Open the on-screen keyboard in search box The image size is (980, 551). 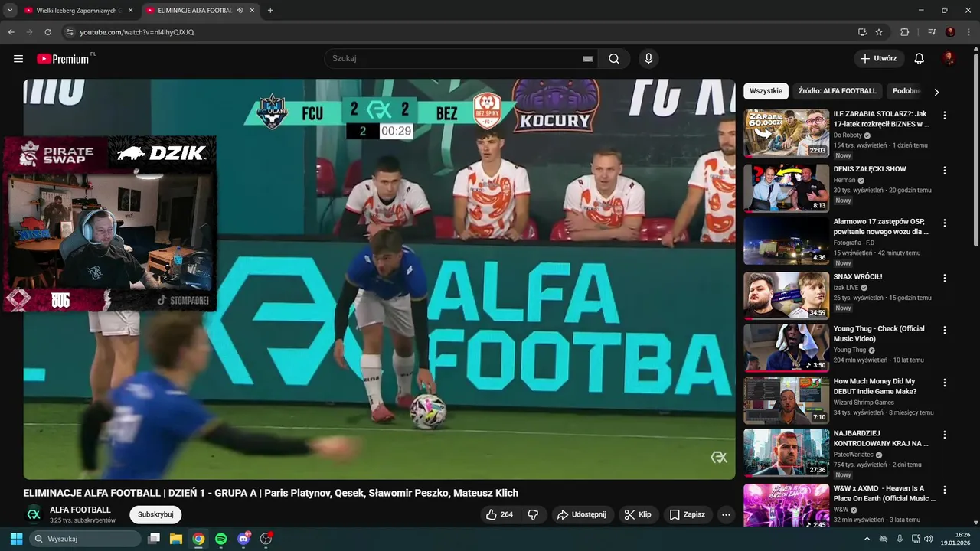tap(587, 59)
